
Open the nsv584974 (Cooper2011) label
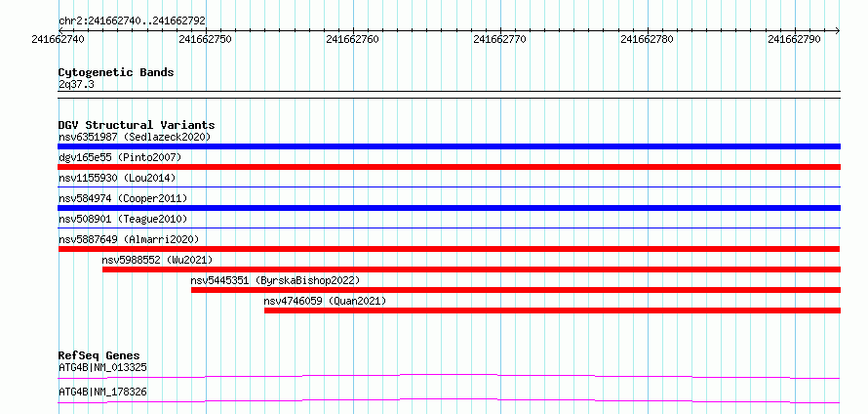pos(123,198)
